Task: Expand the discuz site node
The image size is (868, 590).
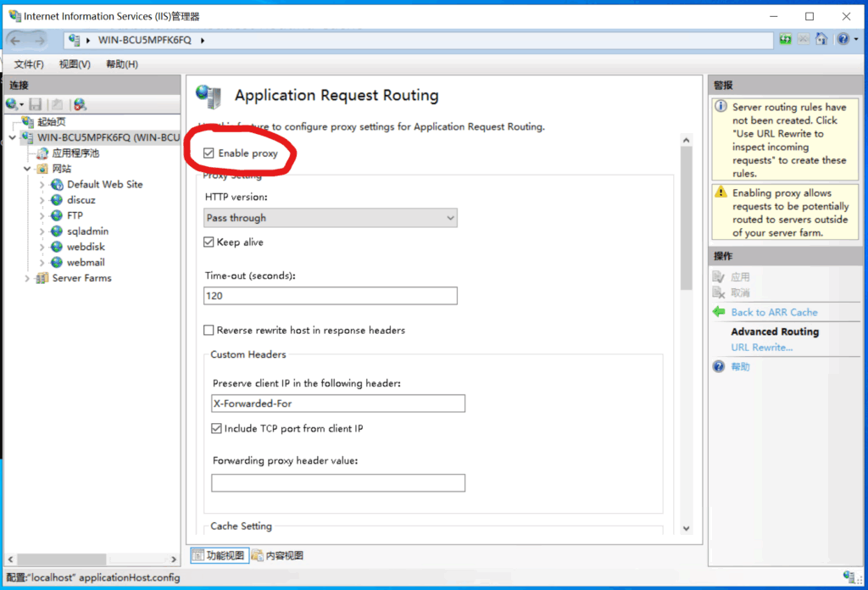Action: 42,200
